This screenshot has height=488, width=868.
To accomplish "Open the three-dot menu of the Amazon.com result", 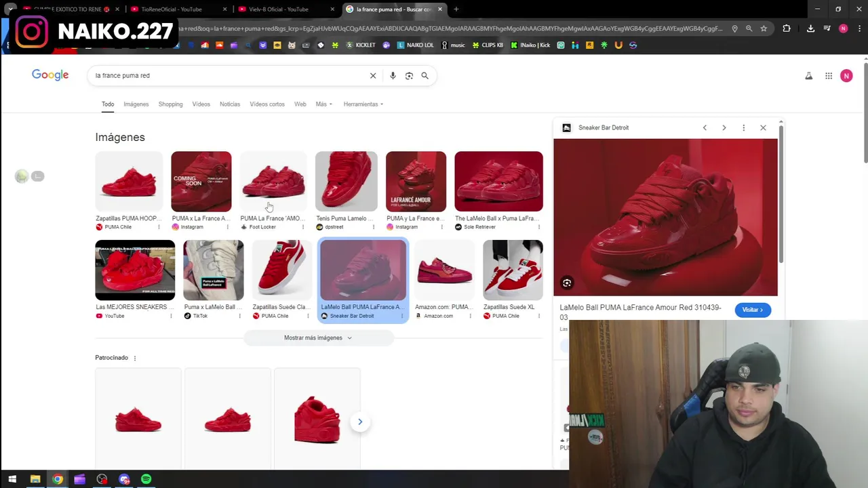I will [471, 316].
